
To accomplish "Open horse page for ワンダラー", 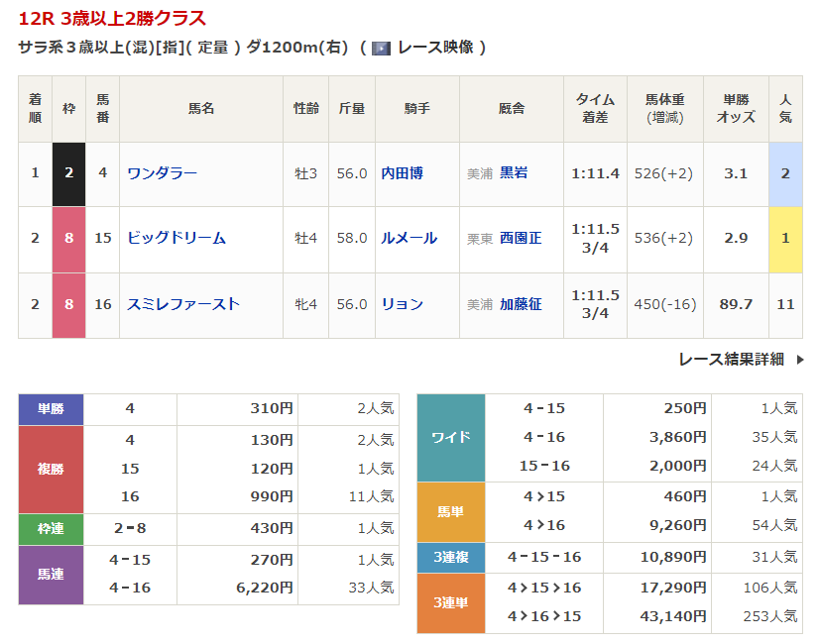I will tap(162, 173).
